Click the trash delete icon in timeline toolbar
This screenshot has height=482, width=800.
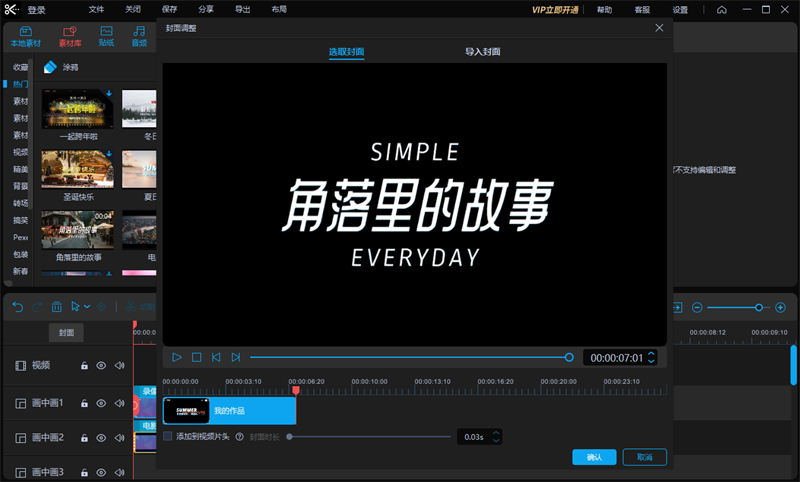point(57,306)
